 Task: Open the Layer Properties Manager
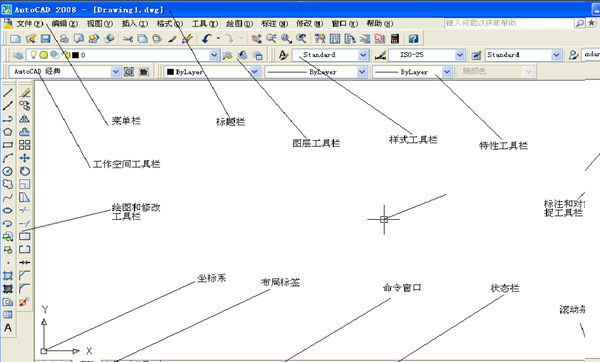coord(18,55)
